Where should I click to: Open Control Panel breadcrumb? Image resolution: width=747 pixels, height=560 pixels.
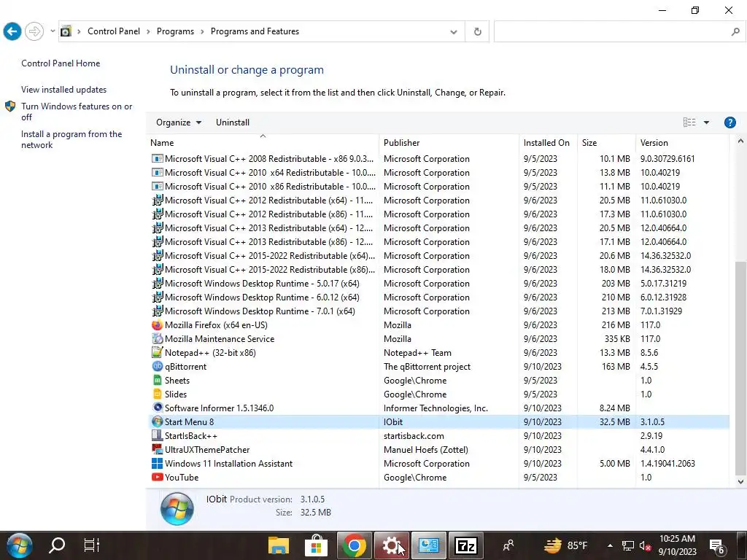click(x=114, y=31)
